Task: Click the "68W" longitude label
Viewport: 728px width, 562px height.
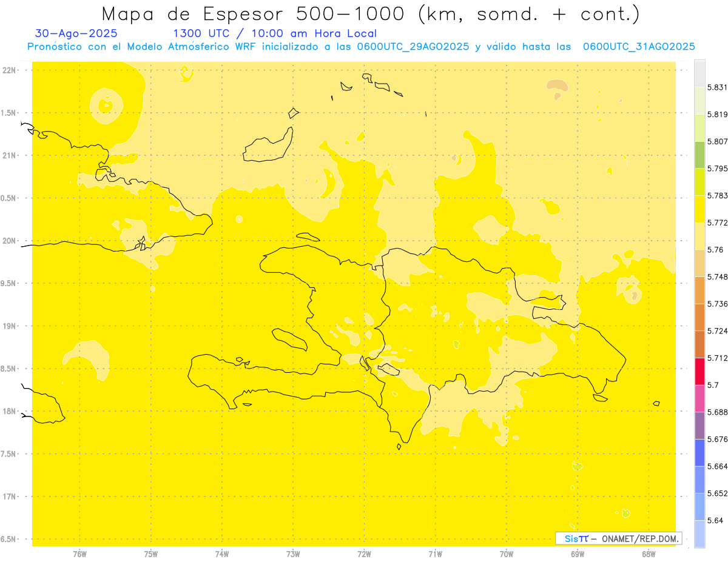Action: click(x=649, y=554)
